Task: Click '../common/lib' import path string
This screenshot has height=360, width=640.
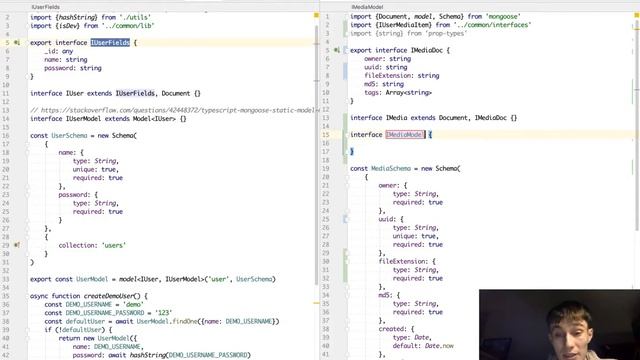Action: point(128,26)
